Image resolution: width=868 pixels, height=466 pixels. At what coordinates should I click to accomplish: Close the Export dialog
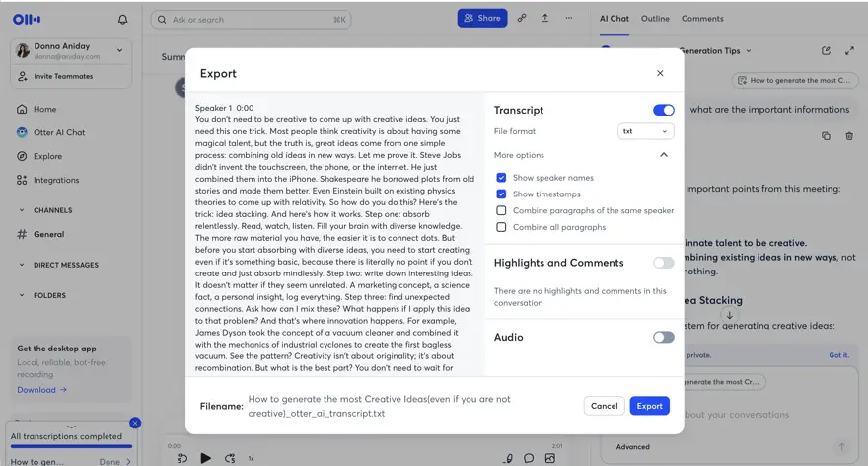pos(660,73)
